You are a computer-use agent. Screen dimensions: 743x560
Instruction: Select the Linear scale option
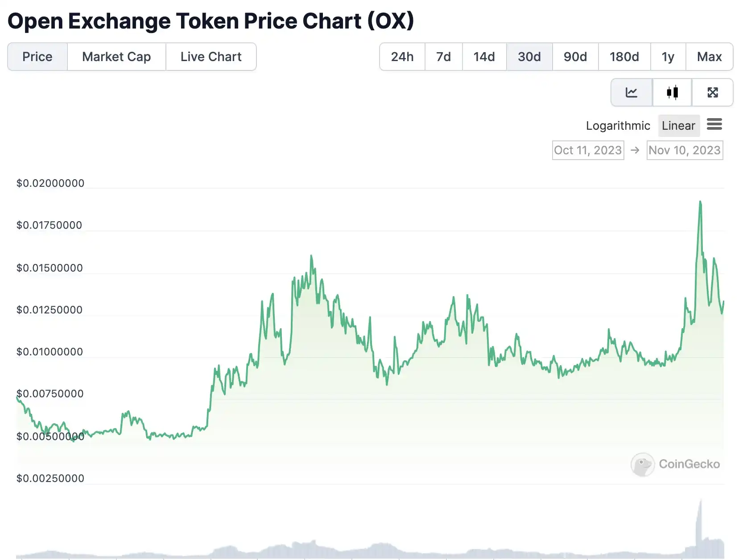pyautogui.click(x=678, y=126)
